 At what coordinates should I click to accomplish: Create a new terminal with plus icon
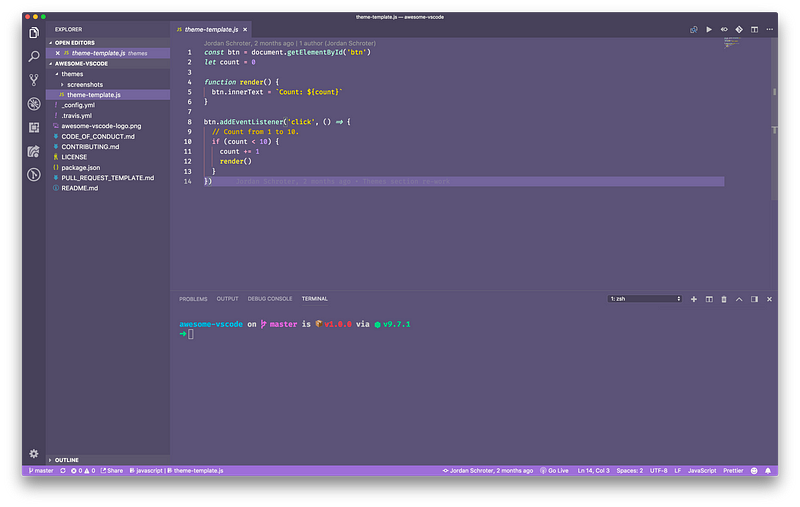click(693, 299)
